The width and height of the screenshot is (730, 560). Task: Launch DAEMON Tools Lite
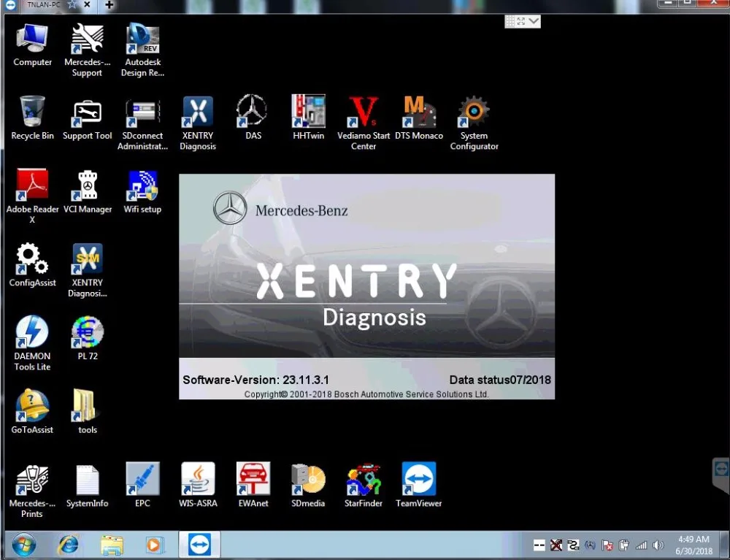click(x=32, y=343)
